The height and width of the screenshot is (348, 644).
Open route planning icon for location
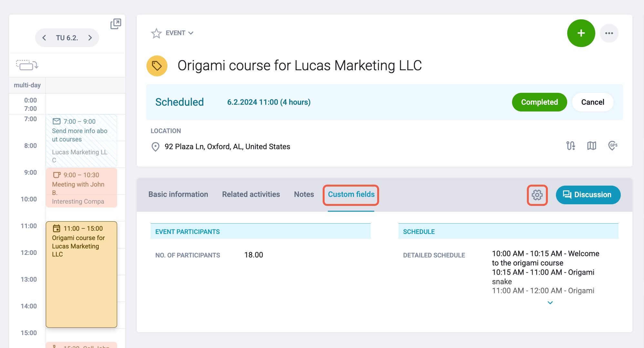[571, 146]
